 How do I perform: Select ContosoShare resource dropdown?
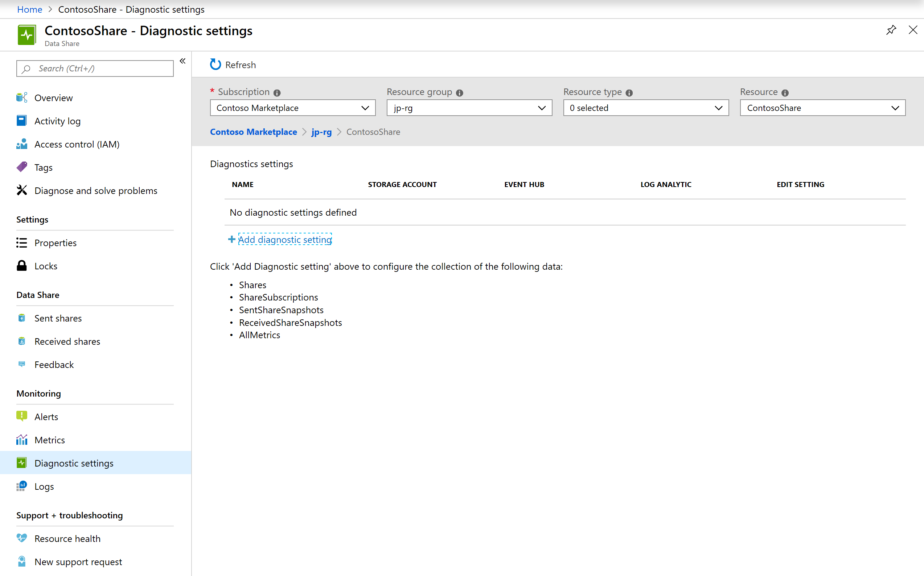pos(821,108)
